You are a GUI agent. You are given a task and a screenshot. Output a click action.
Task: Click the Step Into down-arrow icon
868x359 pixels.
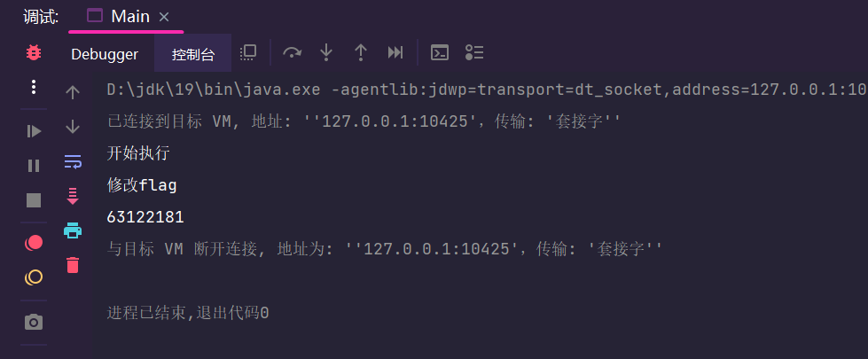click(326, 52)
